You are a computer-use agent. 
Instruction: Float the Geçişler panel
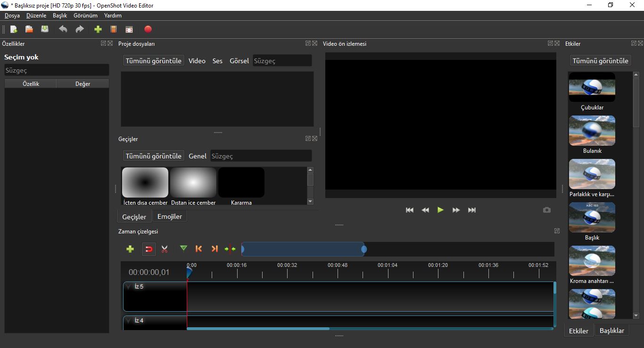pyautogui.click(x=308, y=139)
